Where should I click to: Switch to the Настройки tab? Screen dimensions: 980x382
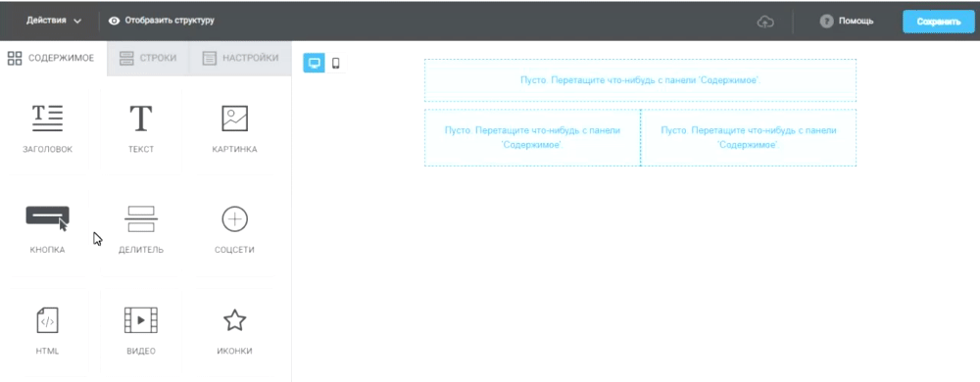click(x=241, y=58)
